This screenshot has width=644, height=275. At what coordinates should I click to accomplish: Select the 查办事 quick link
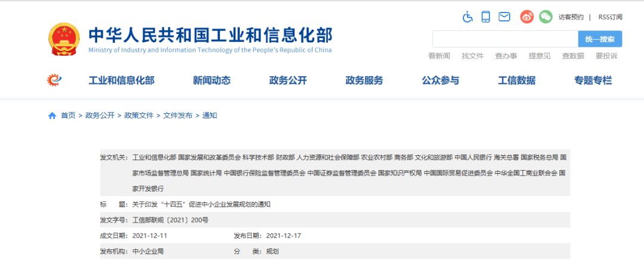pyautogui.click(x=506, y=56)
